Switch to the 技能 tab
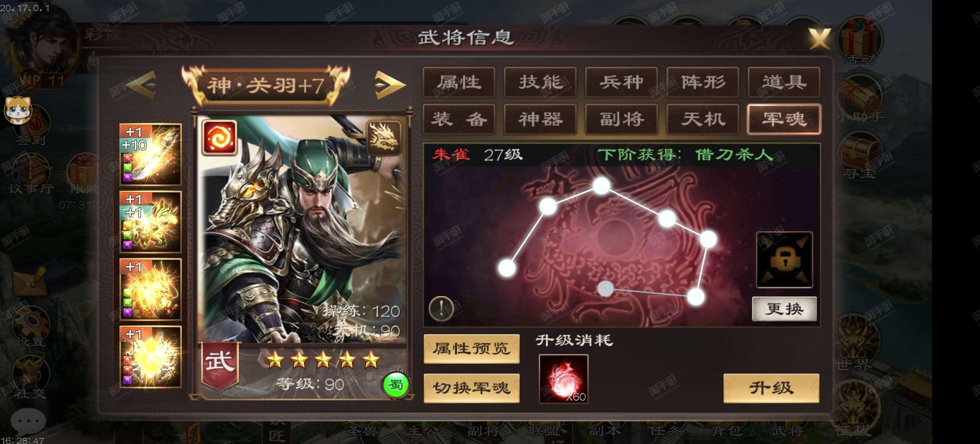The width and height of the screenshot is (980, 444). point(540,82)
